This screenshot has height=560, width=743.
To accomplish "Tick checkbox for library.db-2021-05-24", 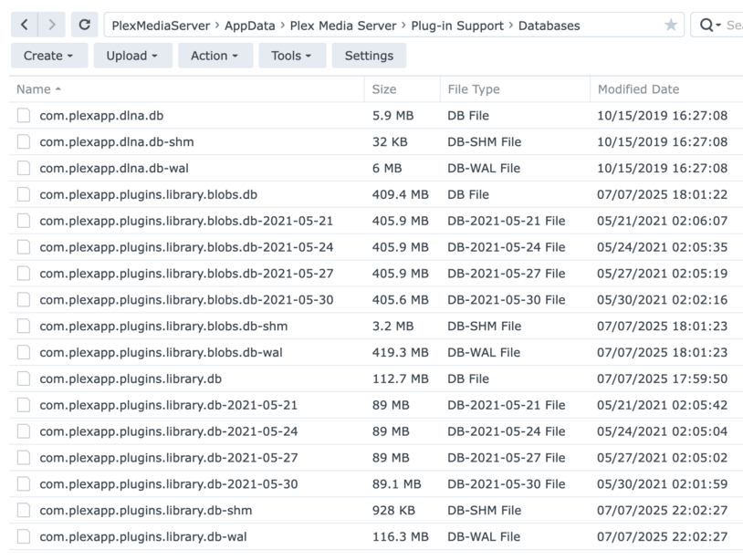I will (x=24, y=431).
